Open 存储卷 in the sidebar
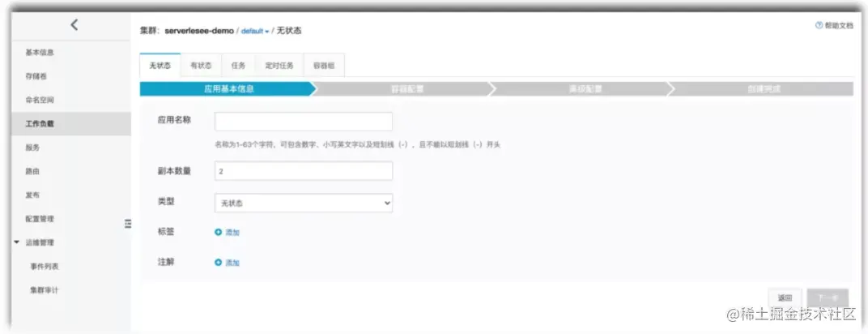Image resolution: width=868 pixels, height=334 pixels. (36, 76)
